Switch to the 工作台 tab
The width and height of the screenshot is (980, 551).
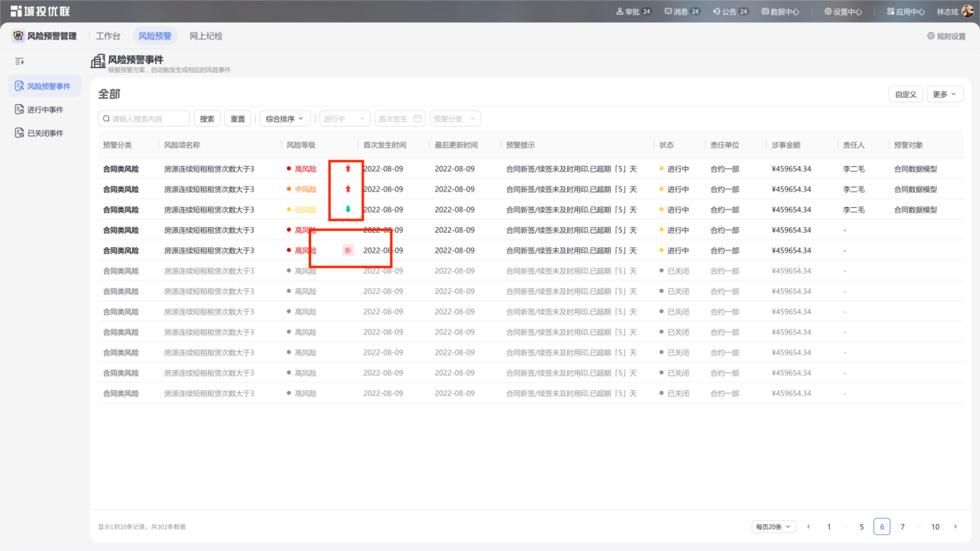[x=108, y=36]
